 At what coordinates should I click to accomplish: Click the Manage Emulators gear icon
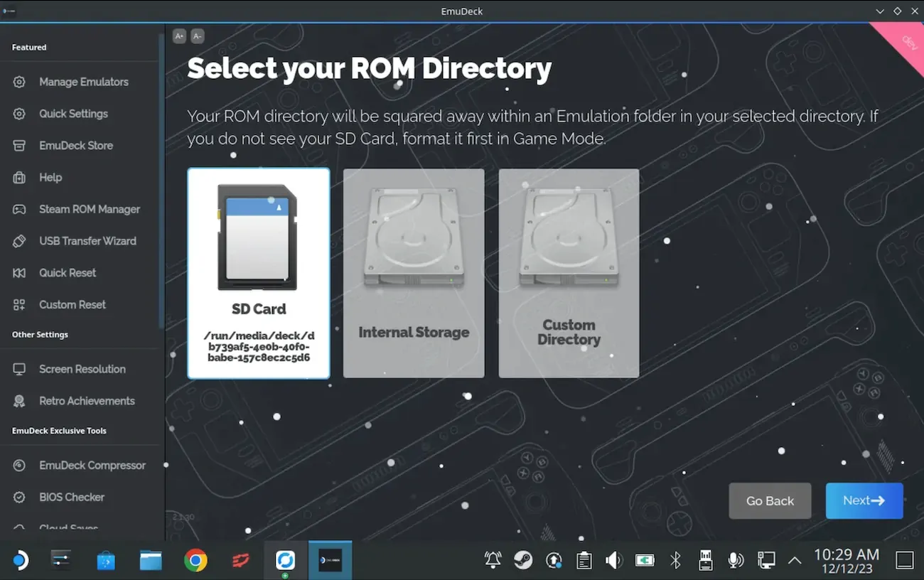coord(19,82)
